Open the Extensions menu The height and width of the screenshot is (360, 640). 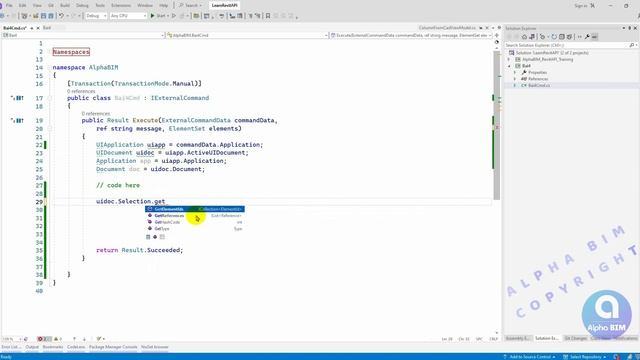tap(121, 5)
